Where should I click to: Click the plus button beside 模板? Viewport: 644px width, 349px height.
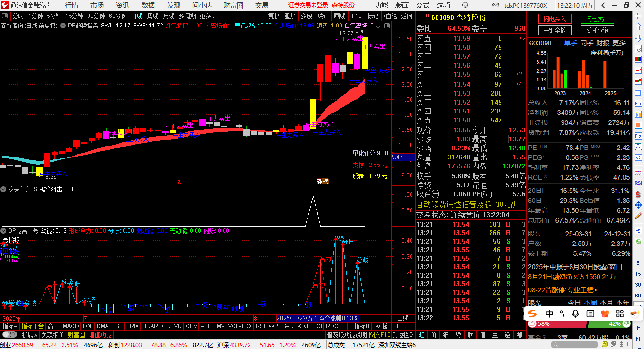pos(397,326)
